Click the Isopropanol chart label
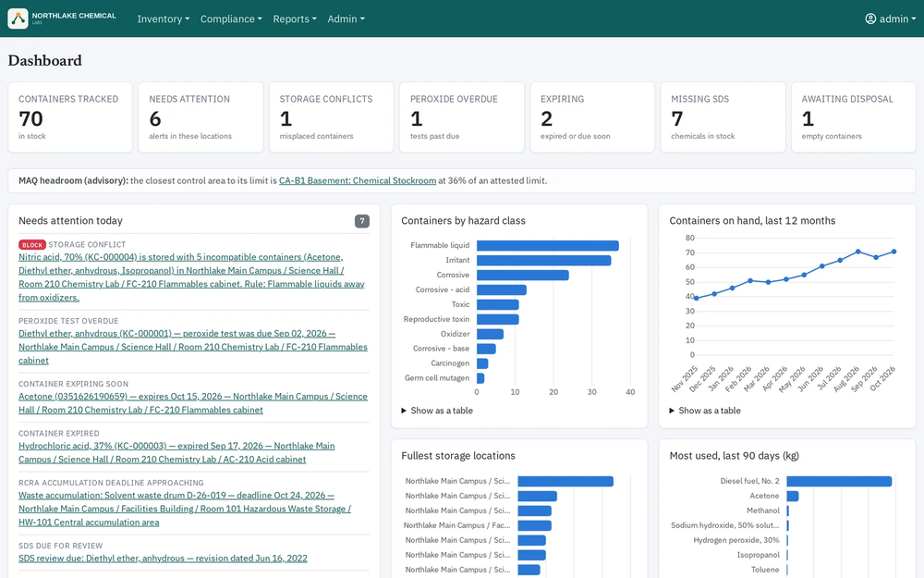This screenshot has height=578, width=924. (x=758, y=554)
